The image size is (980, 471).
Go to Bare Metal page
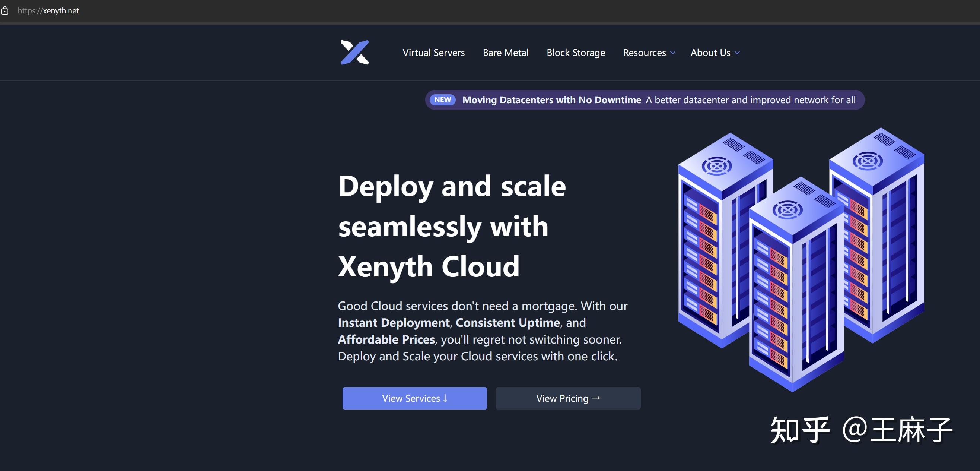point(506,53)
